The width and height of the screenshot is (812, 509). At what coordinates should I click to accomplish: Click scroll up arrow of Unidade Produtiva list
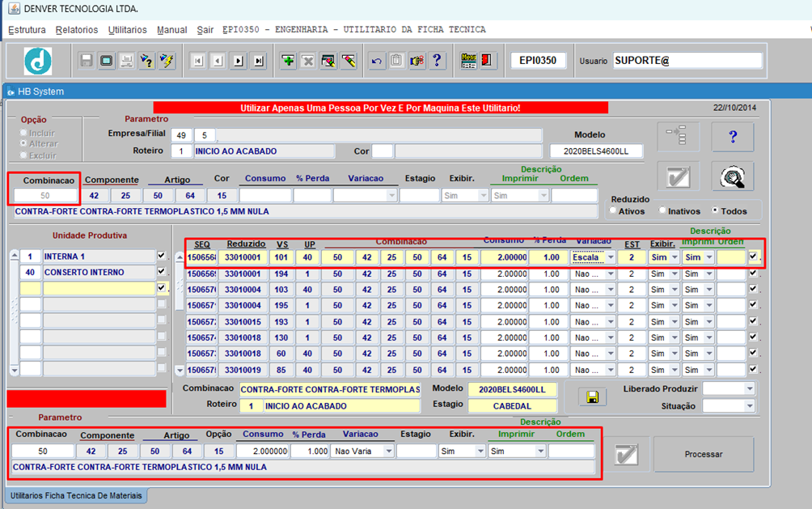tap(15, 256)
